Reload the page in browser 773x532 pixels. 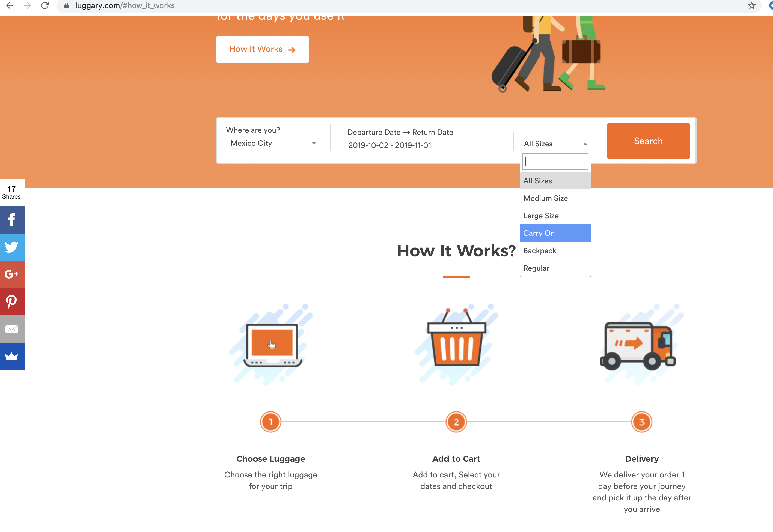[x=45, y=6]
